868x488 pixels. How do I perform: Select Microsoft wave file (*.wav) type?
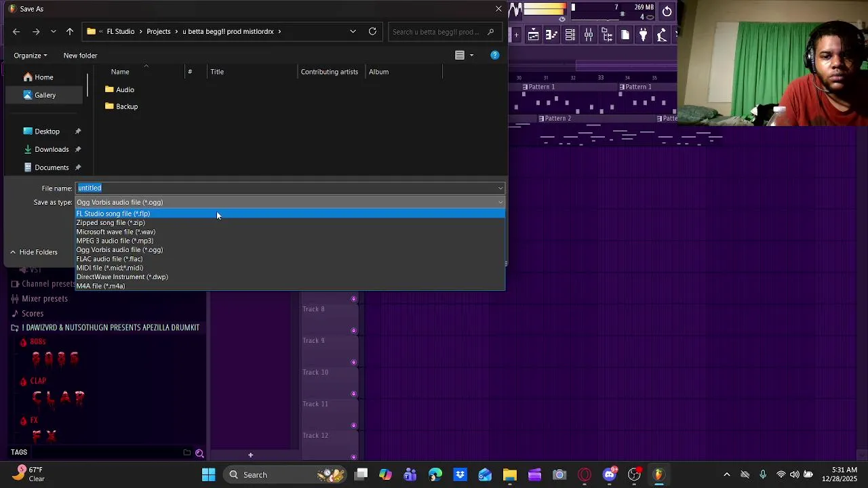(290, 232)
